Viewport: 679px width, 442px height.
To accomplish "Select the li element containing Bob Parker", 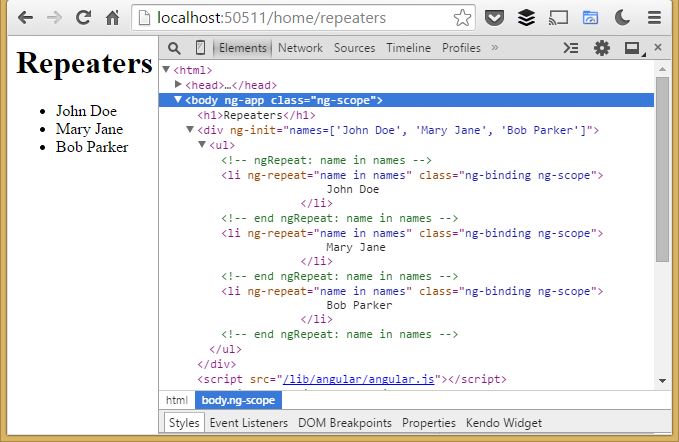I will point(412,291).
